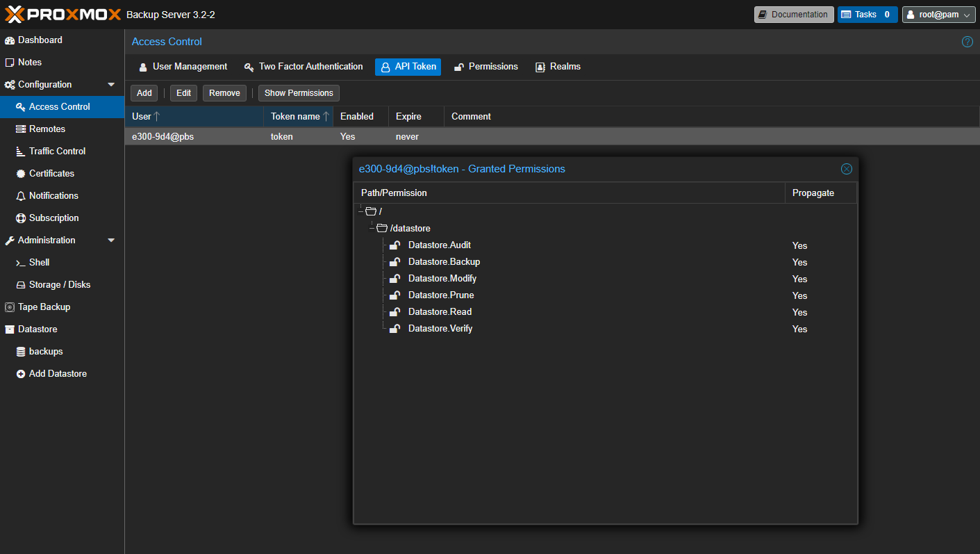Image resolution: width=980 pixels, height=554 pixels.
Task: Click the Access Control key icon
Action: click(x=21, y=107)
